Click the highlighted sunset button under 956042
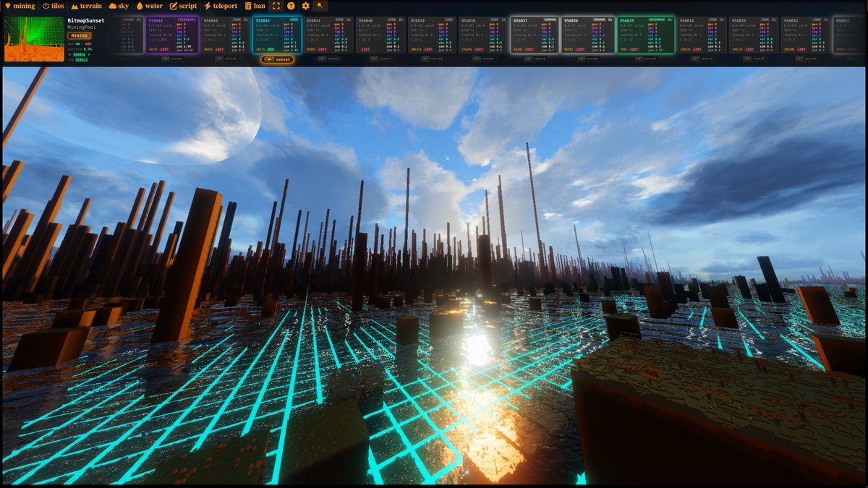The height and width of the screenshot is (488, 868). pos(277,59)
